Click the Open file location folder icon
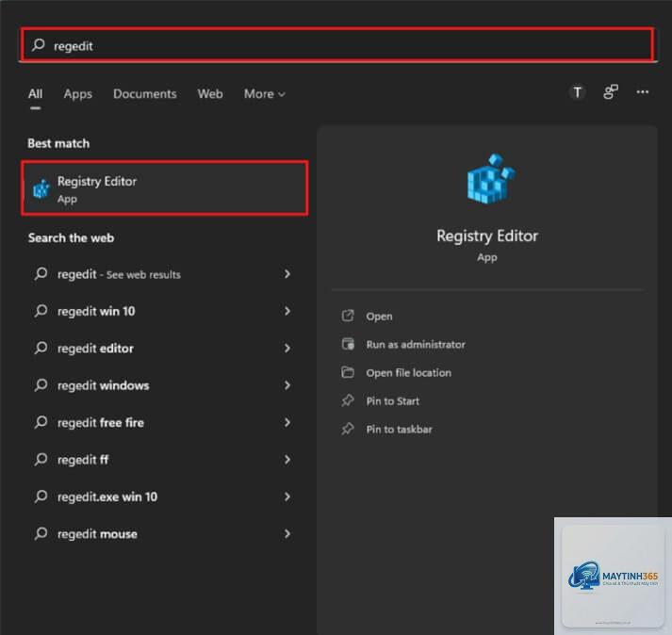This screenshot has height=635, width=672. point(348,372)
